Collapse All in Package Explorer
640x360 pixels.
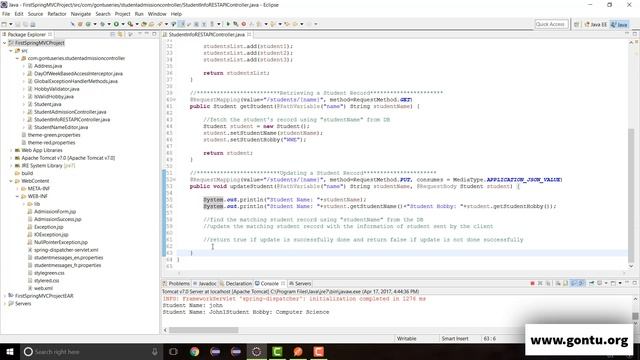point(112,34)
